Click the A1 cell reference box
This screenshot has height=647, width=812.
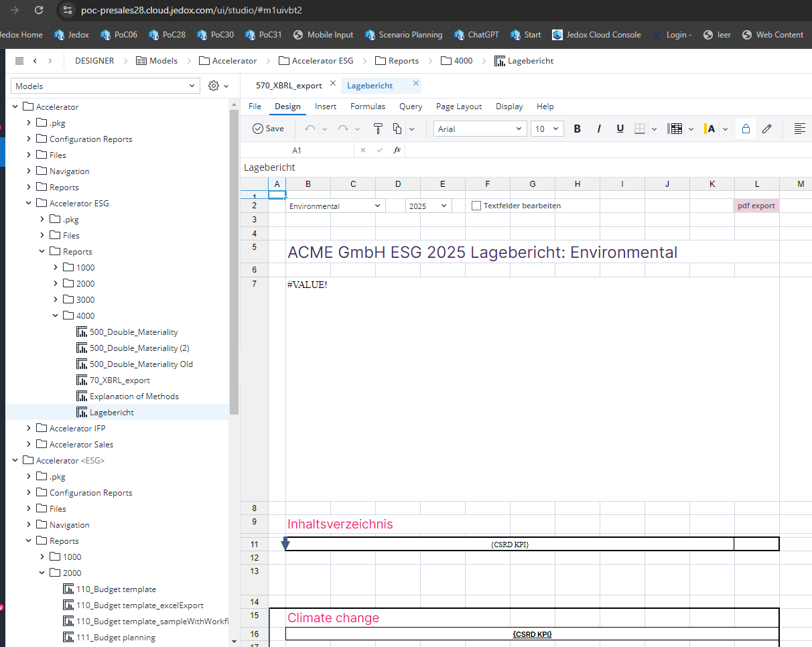point(297,151)
